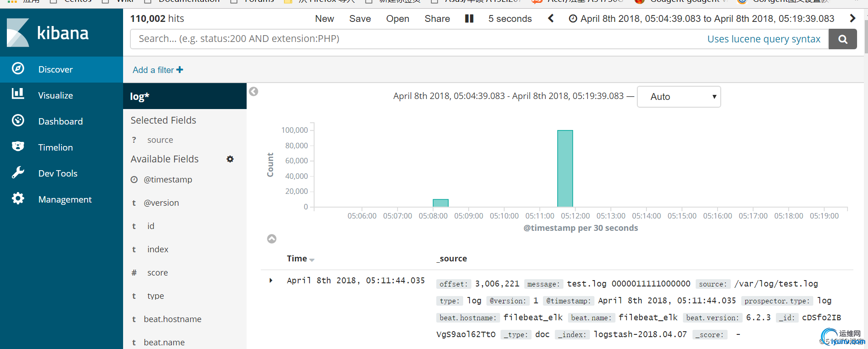868x349 pixels.
Task: Open the Auto interval dropdown
Action: tap(679, 97)
